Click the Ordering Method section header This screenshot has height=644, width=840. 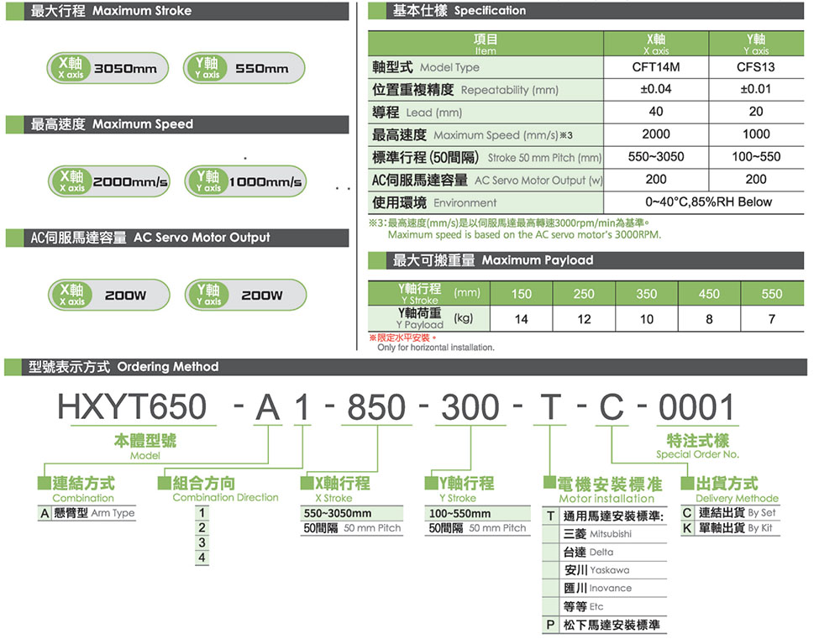(x=406, y=367)
